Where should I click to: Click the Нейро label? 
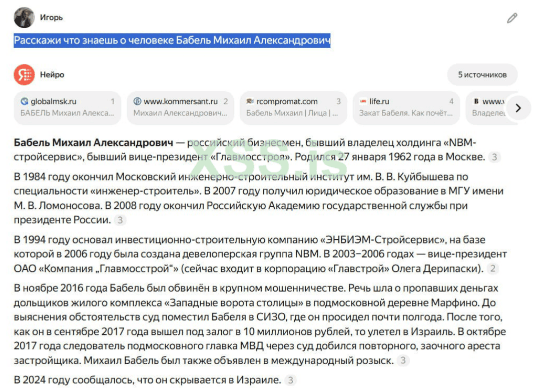52,74
